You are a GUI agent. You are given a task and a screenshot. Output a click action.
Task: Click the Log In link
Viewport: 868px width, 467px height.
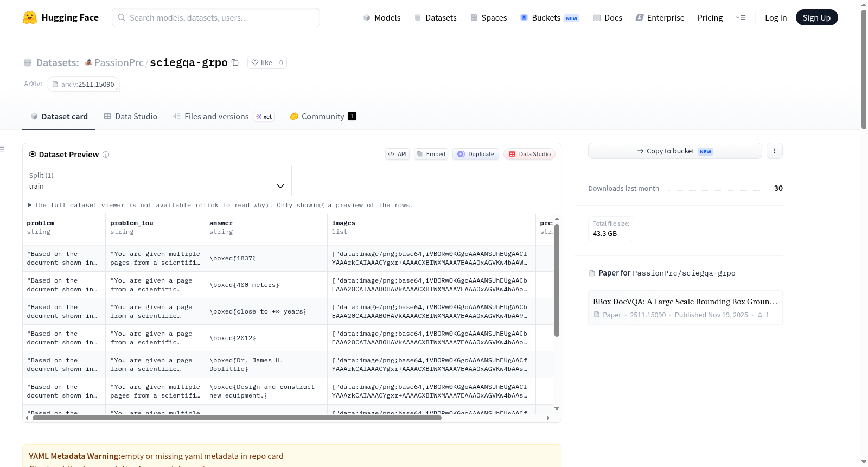pos(776,17)
